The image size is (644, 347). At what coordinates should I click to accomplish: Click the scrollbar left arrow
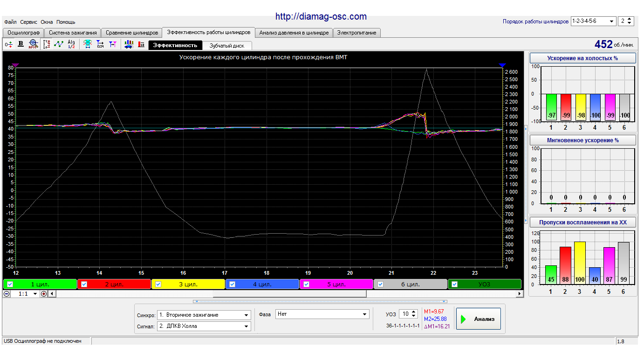pos(52,294)
